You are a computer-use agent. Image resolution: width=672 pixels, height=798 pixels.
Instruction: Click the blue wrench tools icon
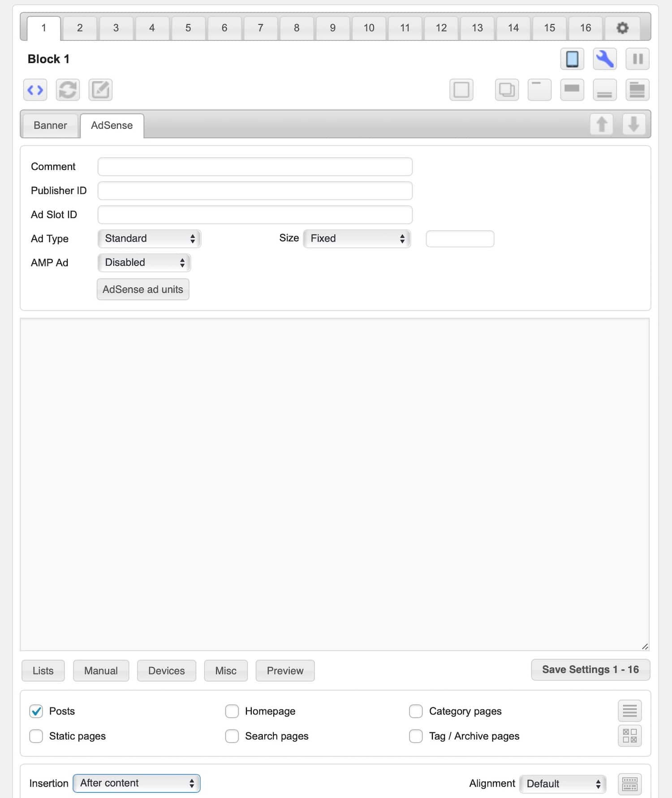(604, 59)
